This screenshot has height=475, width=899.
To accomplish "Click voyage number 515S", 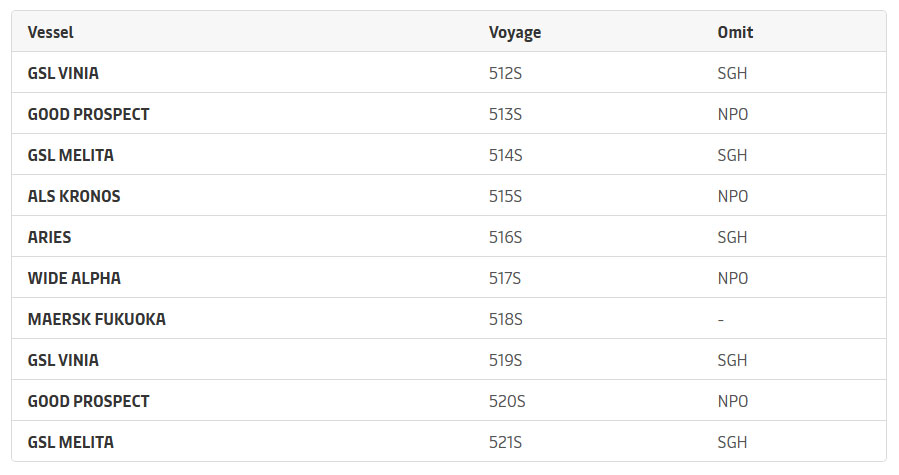I will (505, 196).
